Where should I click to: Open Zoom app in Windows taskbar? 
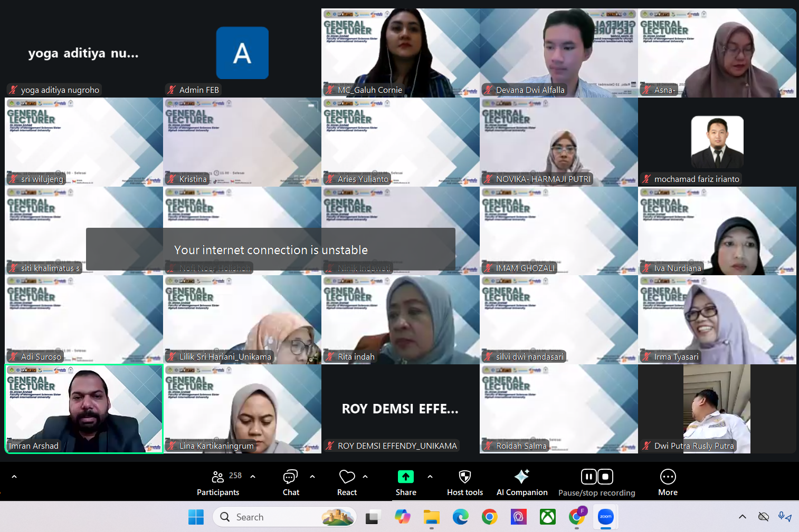(x=605, y=517)
